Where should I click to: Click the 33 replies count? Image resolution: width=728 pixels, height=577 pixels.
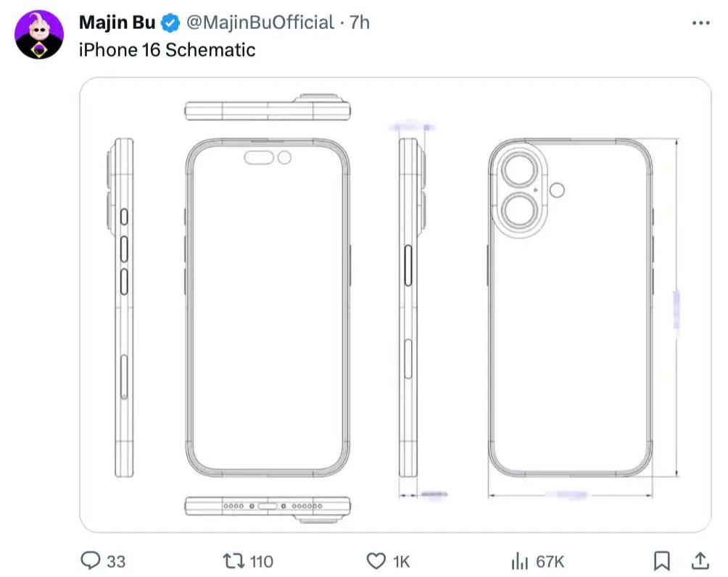click(116, 561)
